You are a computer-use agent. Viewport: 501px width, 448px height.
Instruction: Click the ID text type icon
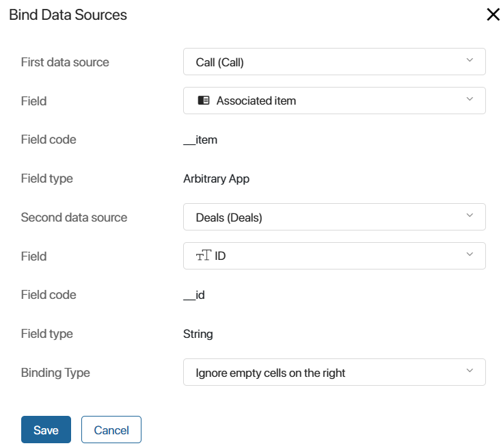tap(204, 256)
